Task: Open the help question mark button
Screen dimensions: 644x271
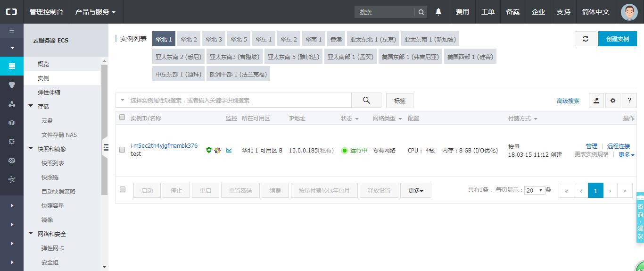Action: click(x=629, y=100)
